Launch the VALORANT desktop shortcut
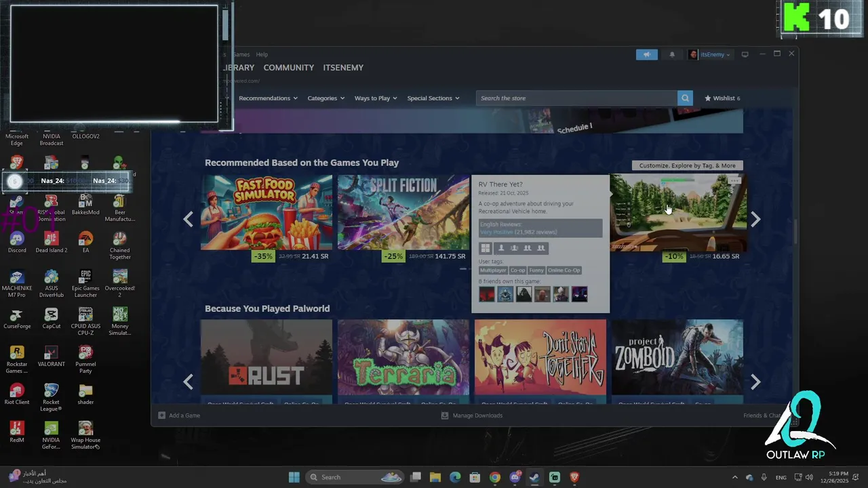Screen dimensions: 868x488 pyautogui.click(x=52, y=357)
